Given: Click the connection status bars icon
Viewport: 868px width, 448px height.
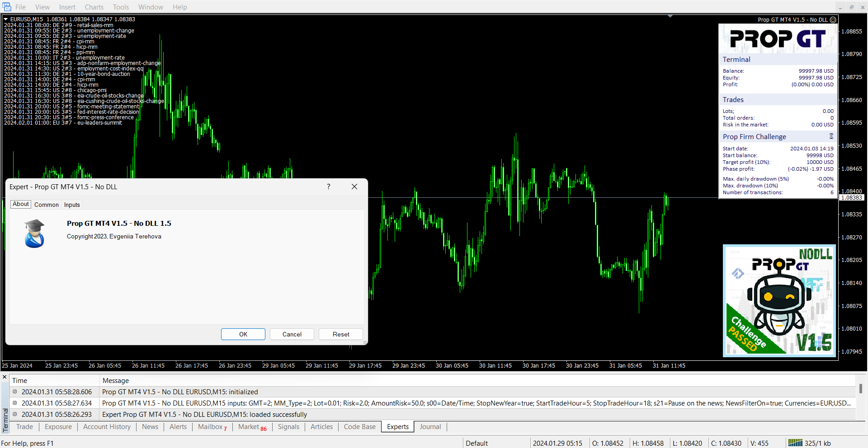Looking at the screenshot, I should pos(795,443).
